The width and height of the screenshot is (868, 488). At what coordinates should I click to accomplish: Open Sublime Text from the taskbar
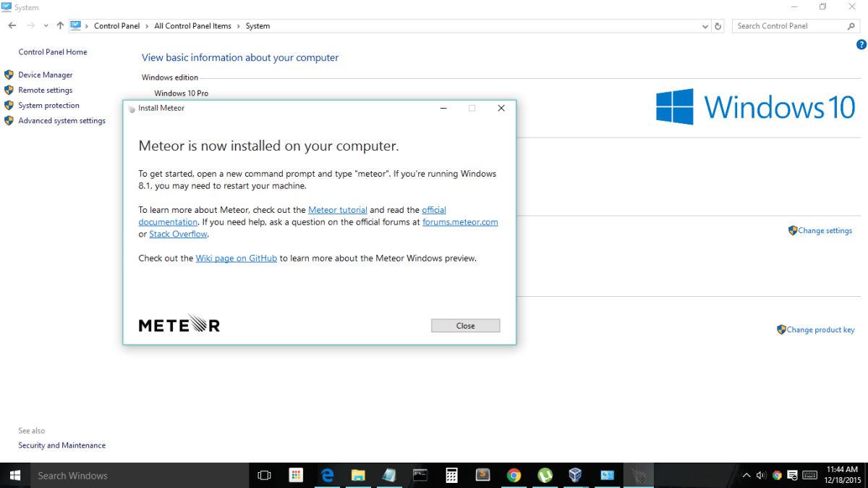(482, 475)
